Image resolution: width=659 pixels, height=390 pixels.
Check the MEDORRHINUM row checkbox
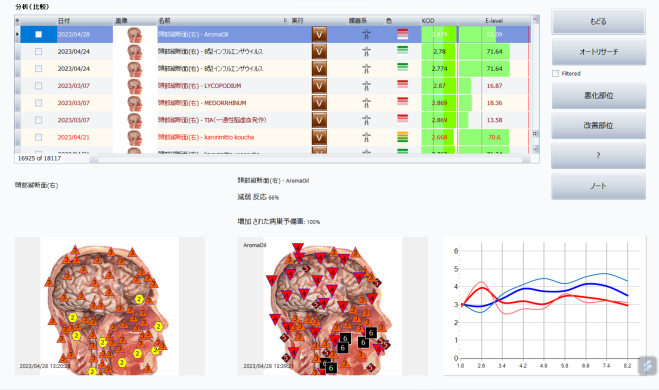point(39,103)
